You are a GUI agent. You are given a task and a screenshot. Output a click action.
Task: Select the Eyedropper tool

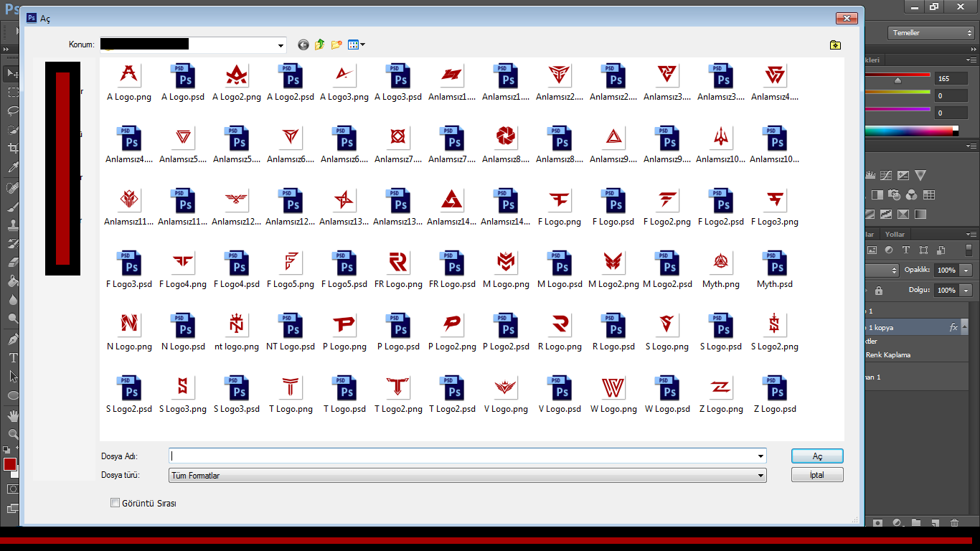click(12, 167)
